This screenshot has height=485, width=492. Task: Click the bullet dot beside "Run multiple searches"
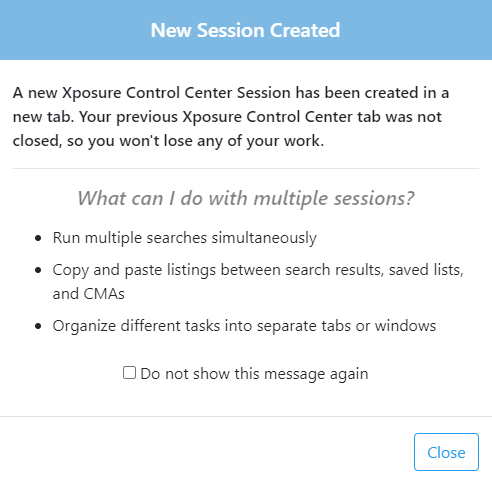pos(38,238)
